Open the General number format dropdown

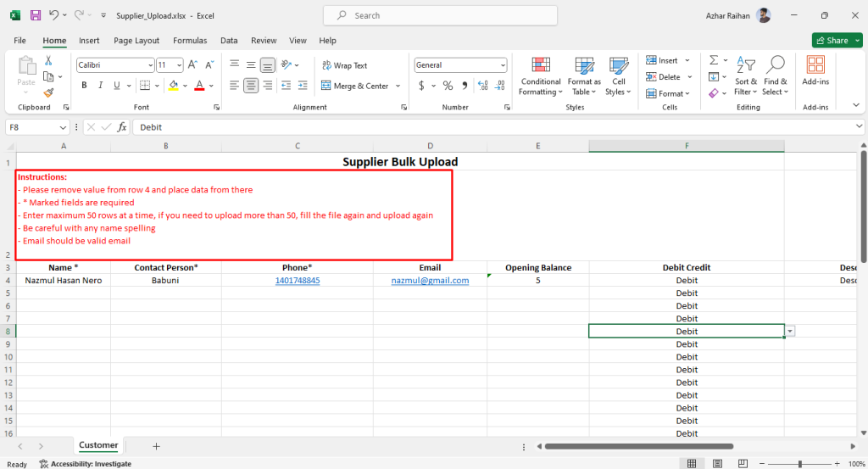(503, 65)
